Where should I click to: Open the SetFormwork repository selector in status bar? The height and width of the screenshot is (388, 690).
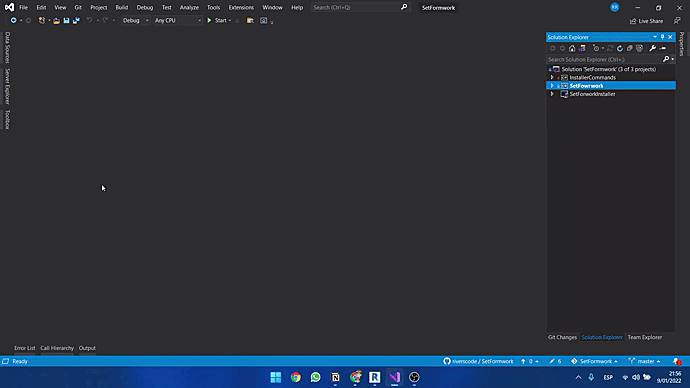tap(595, 361)
